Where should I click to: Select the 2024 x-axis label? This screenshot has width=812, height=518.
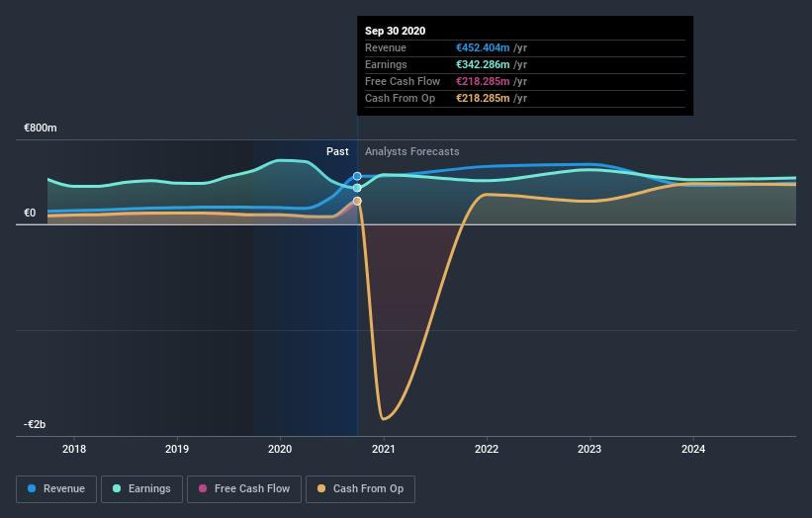click(x=693, y=449)
